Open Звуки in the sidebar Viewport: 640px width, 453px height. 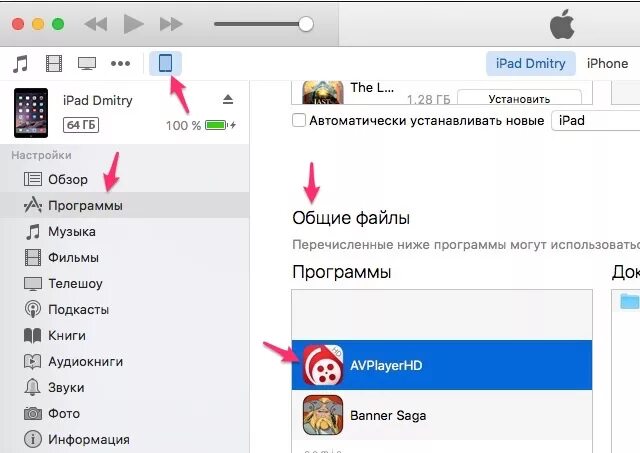[x=124, y=387]
